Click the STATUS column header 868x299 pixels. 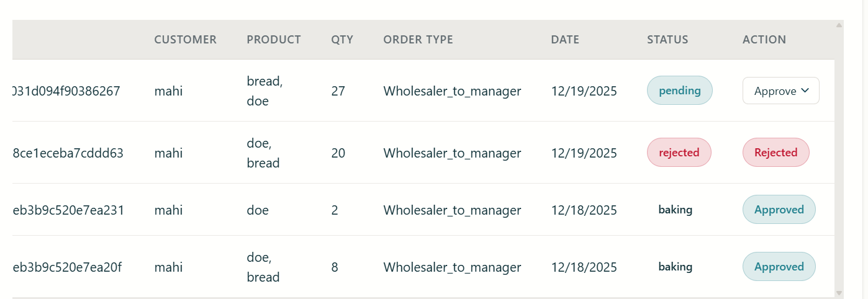click(x=667, y=40)
